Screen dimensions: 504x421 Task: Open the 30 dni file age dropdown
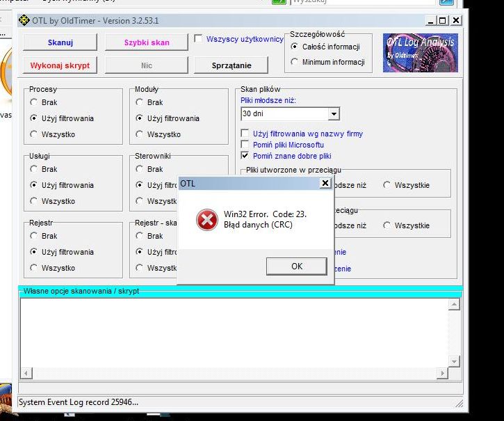coord(334,113)
